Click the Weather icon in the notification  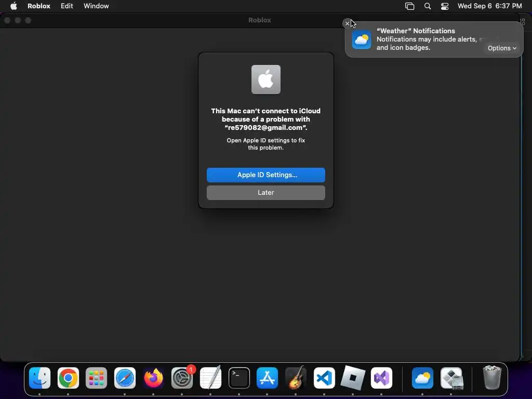tap(362, 39)
